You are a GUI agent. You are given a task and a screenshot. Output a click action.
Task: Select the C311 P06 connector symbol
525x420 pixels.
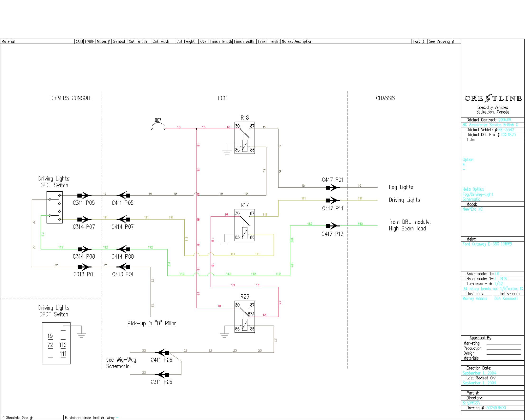(162, 374)
